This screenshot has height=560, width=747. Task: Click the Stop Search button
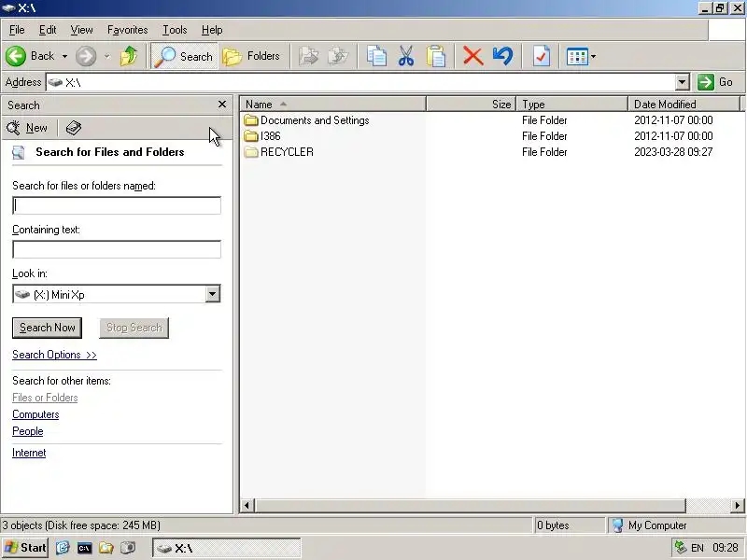(x=134, y=328)
